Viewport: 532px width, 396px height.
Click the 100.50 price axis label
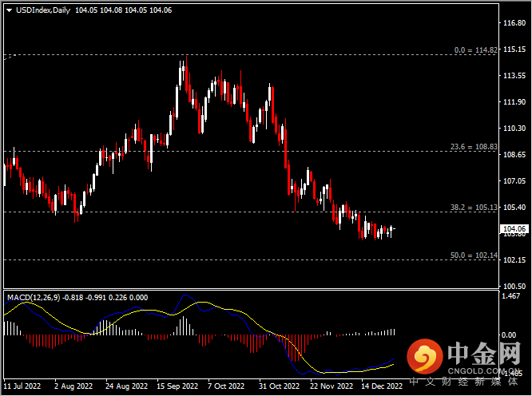(x=513, y=286)
